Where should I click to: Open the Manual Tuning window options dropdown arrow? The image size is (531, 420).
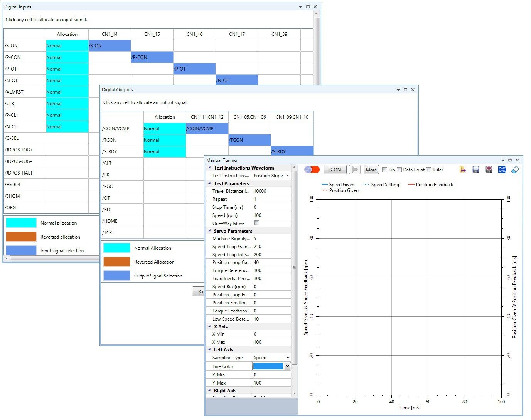pyautogui.click(x=502, y=160)
